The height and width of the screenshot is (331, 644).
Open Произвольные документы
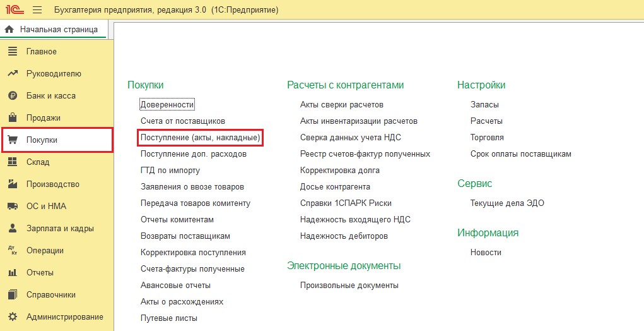tap(349, 286)
